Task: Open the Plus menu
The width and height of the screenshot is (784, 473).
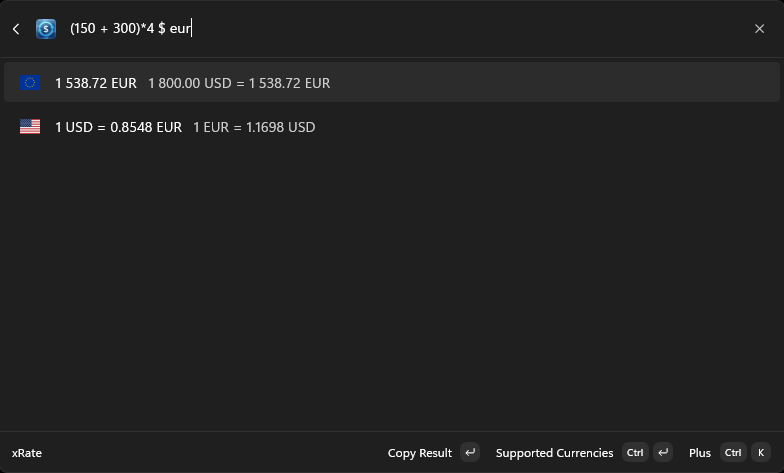Action: pos(700,453)
